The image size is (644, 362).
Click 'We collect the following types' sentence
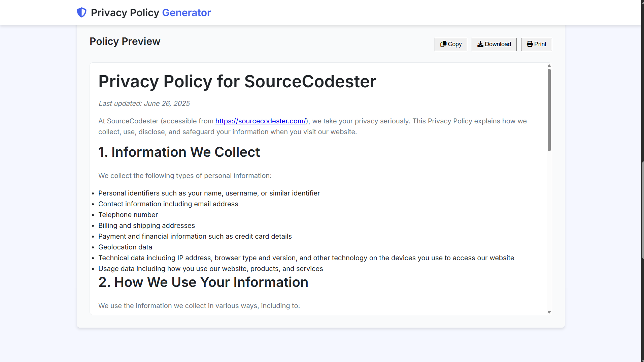click(185, 176)
